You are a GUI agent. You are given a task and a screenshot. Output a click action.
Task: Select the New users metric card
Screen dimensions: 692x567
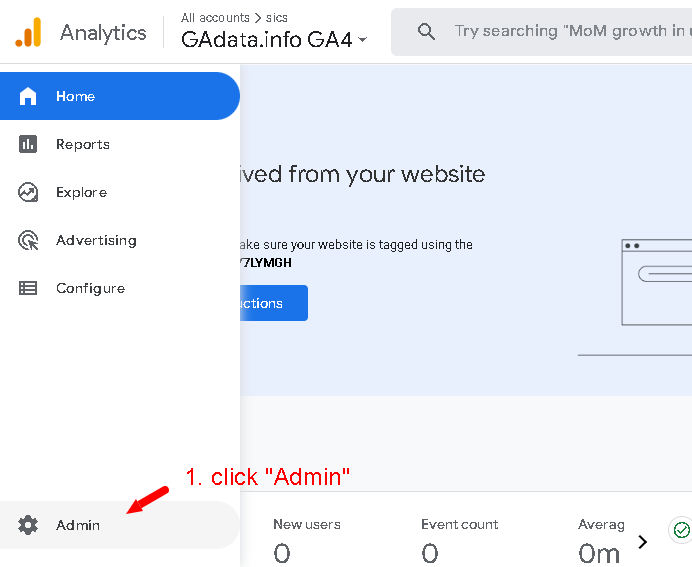[x=306, y=540]
